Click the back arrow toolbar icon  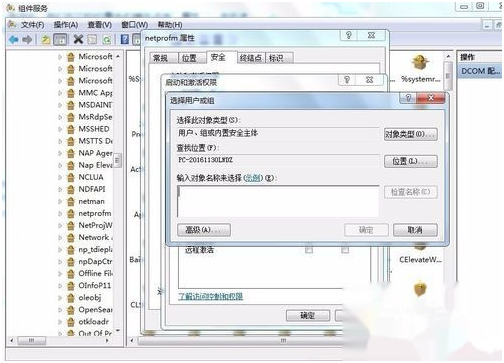coord(14,40)
